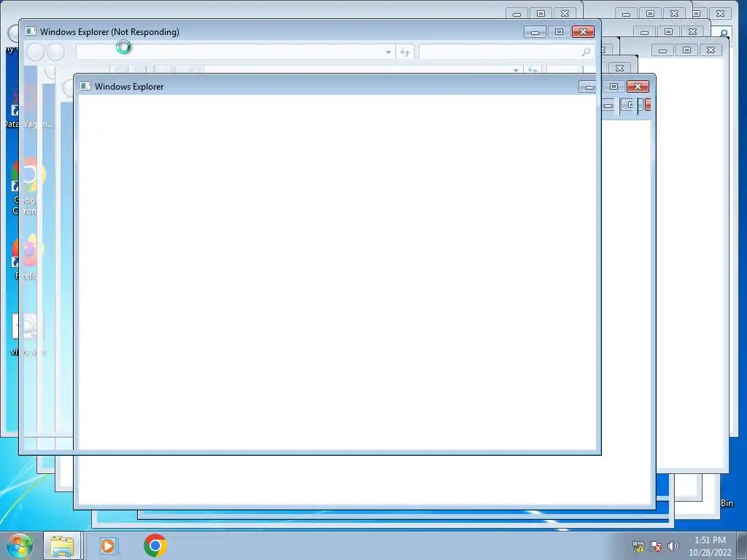Open the volume speaker tray icon
The height and width of the screenshot is (560, 747).
coord(673,546)
